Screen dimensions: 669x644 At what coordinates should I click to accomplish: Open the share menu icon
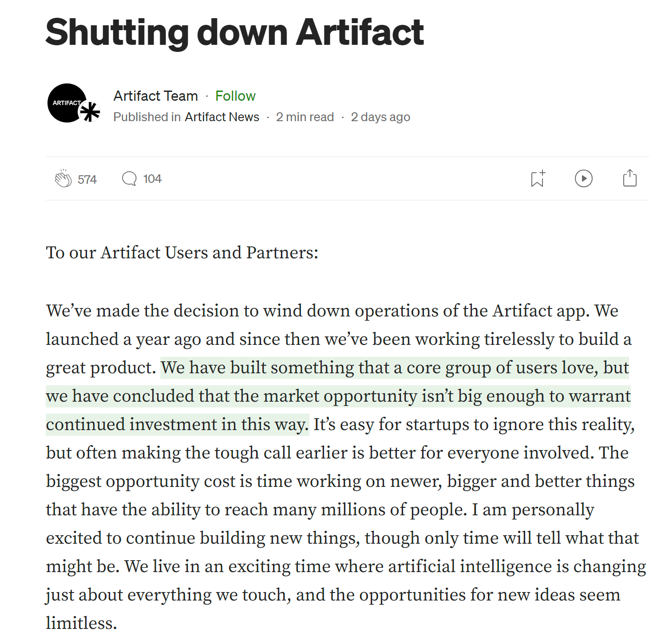pos(629,178)
